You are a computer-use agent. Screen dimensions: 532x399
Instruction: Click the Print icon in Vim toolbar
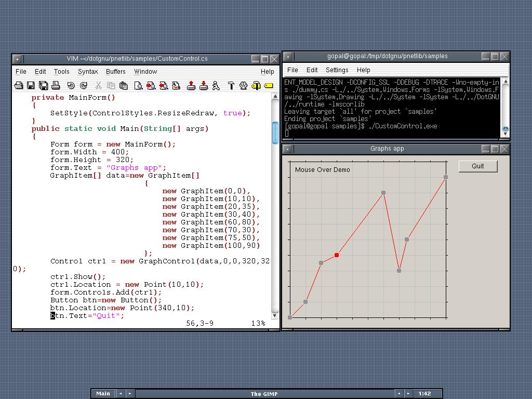(x=56, y=86)
